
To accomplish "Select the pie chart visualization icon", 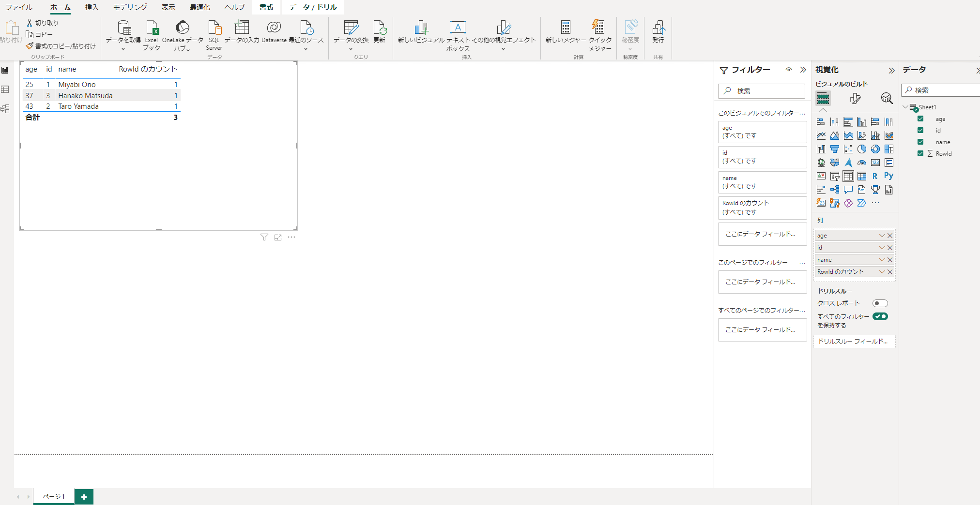I will [862, 149].
